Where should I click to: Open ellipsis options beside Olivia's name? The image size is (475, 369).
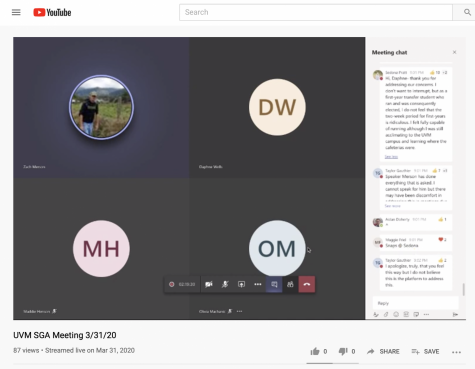click(x=239, y=311)
